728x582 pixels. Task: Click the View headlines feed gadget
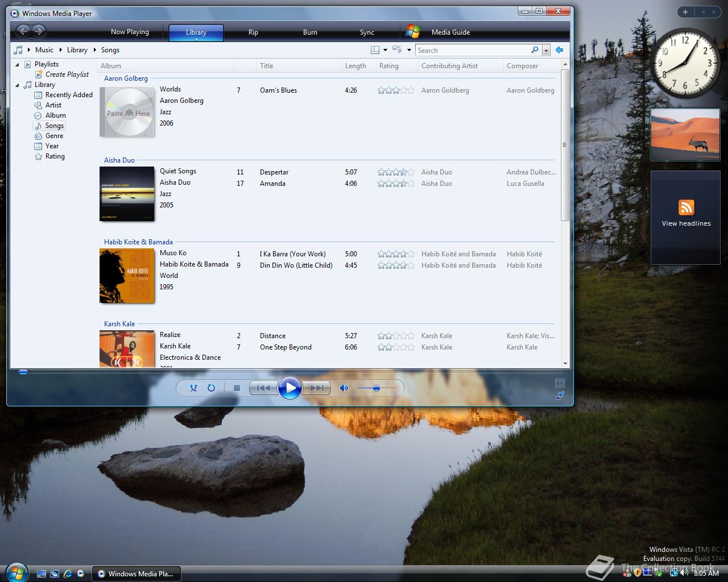(685, 218)
